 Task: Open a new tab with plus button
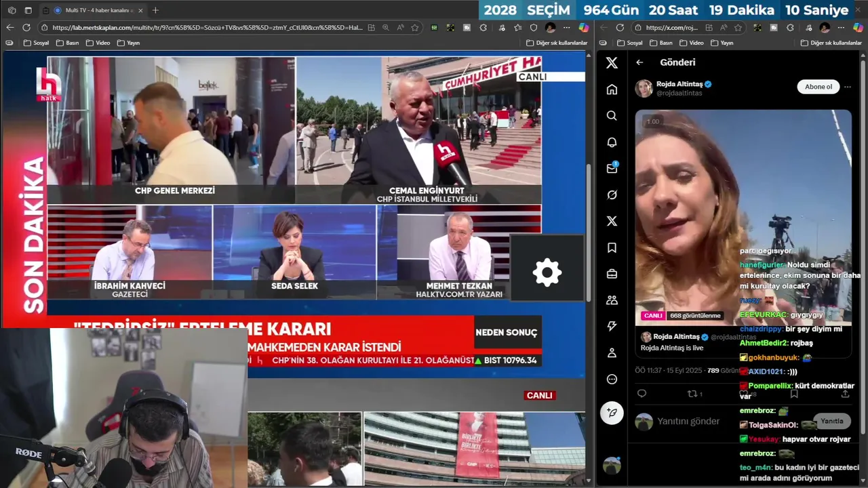tap(155, 10)
